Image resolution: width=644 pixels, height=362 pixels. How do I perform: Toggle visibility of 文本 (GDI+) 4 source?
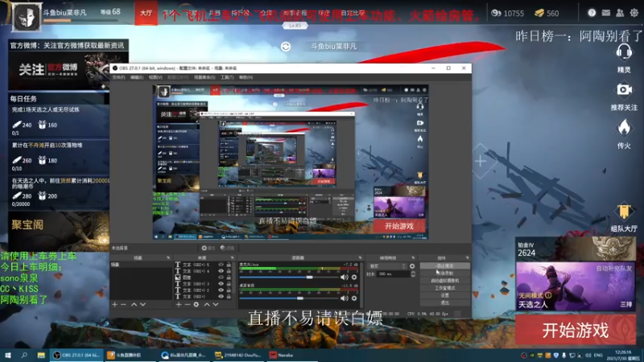point(221,271)
